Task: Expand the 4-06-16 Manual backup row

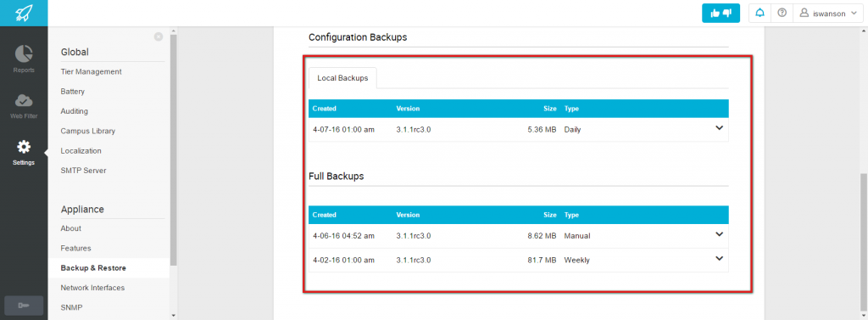Action: pos(719,234)
